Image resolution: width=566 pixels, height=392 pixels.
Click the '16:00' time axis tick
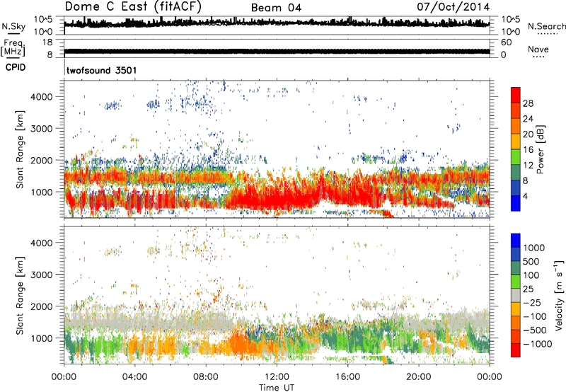point(347,377)
